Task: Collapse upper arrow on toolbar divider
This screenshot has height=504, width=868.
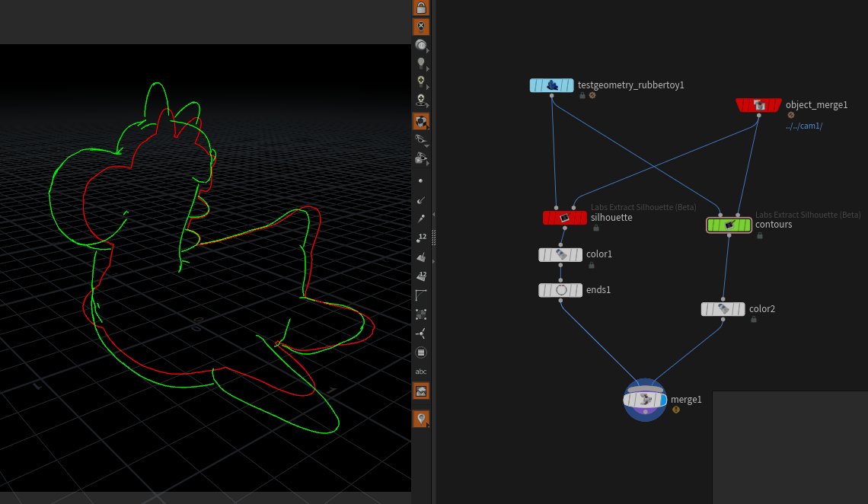Action: pos(433,214)
